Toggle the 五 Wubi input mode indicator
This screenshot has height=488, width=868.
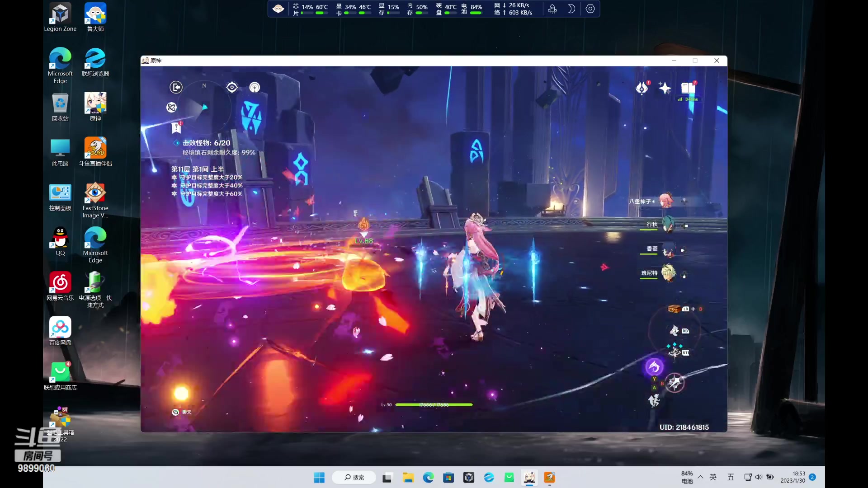pos(731,477)
